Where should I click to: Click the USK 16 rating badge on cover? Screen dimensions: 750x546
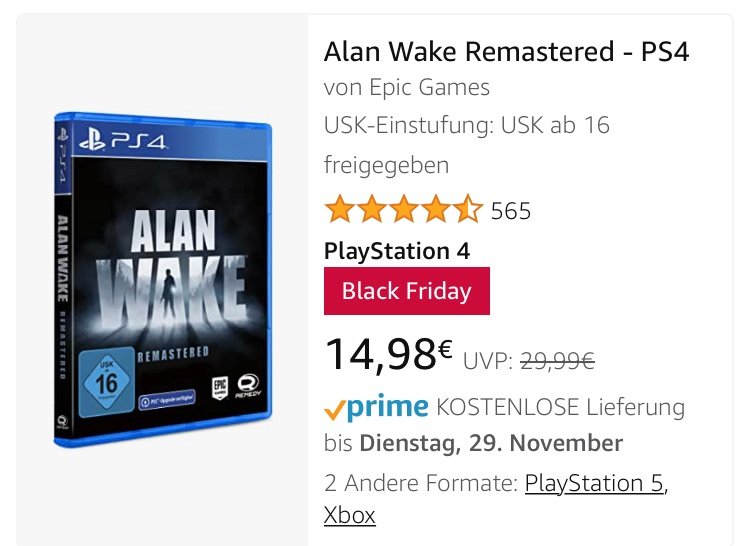tap(107, 382)
